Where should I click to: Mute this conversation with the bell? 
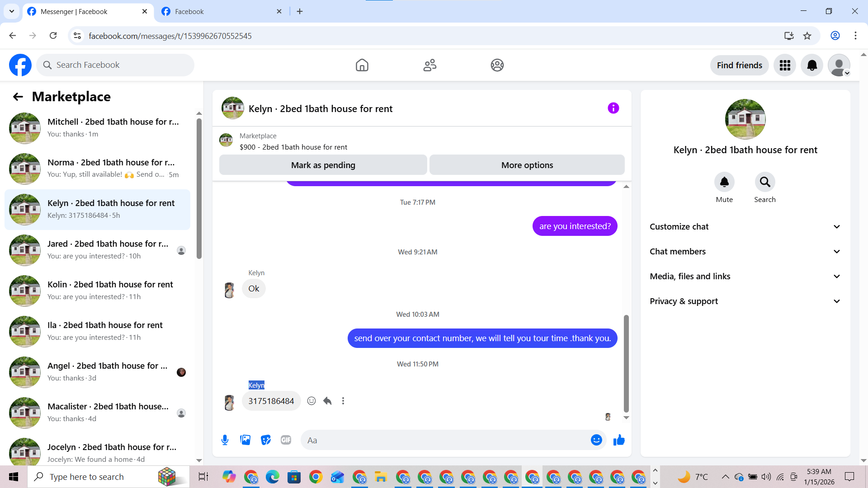click(x=724, y=182)
